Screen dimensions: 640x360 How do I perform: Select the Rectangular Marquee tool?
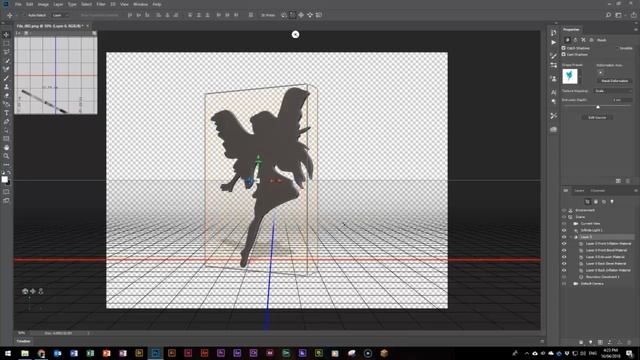point(6,43)
